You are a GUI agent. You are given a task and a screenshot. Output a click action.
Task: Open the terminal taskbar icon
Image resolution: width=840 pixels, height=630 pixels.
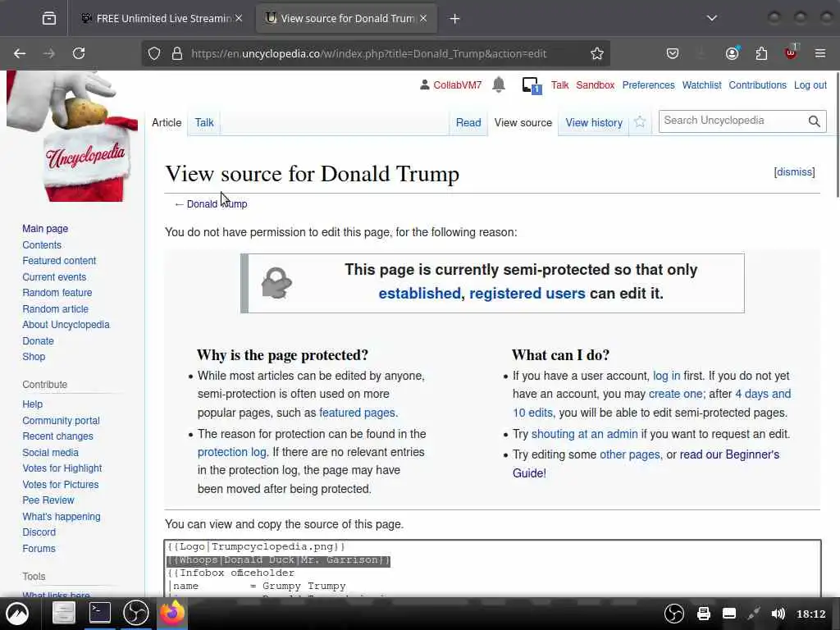pos(99,612)
